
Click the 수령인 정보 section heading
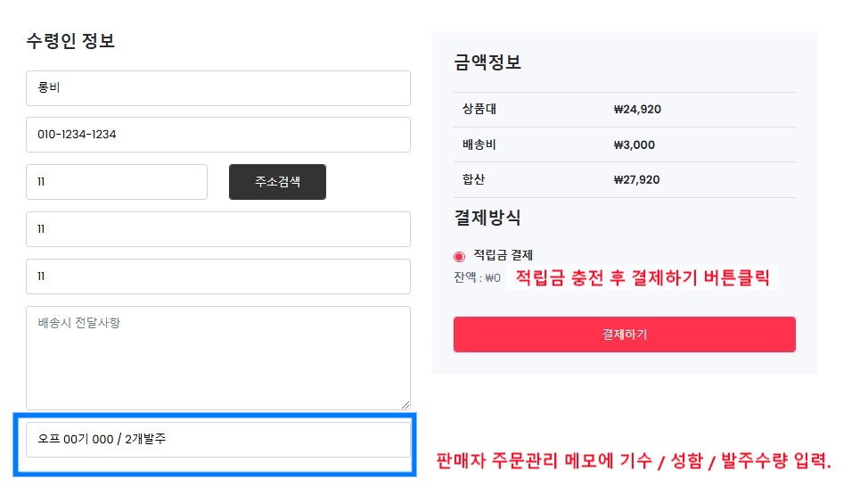click(70, 41)
